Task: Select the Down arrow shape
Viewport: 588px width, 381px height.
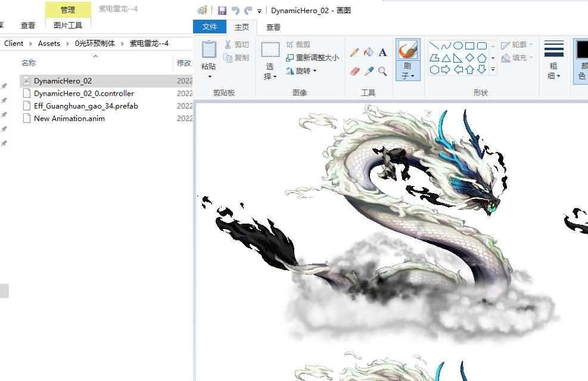Action: pos(482,69)
